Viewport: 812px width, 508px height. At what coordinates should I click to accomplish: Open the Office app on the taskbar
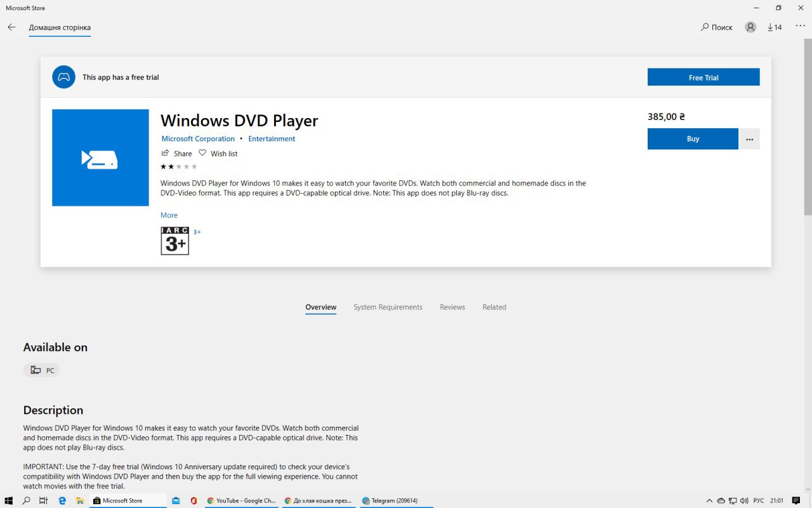(x=194, y=500)
